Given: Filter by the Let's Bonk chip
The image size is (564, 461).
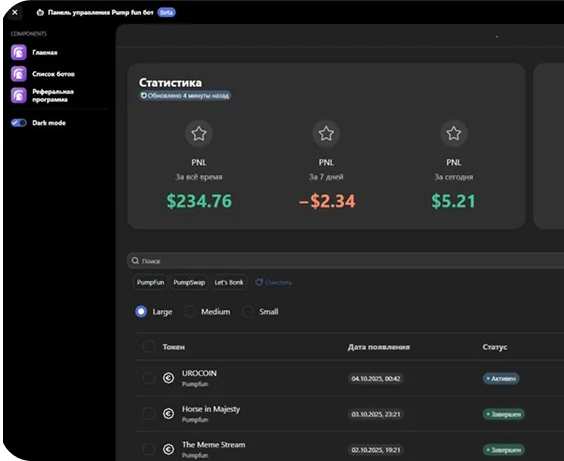Looking at the screenshot, I should click(x=229, y=283).
